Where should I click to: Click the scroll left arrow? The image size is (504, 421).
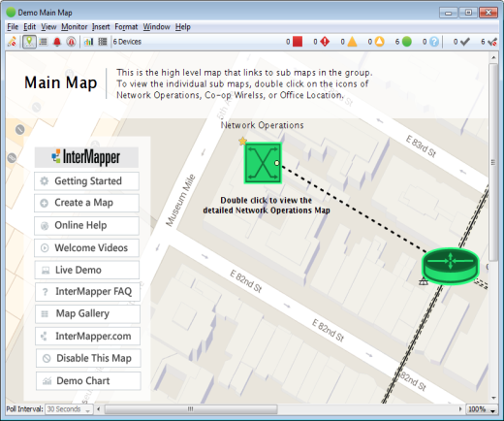(x=99, y=409)
